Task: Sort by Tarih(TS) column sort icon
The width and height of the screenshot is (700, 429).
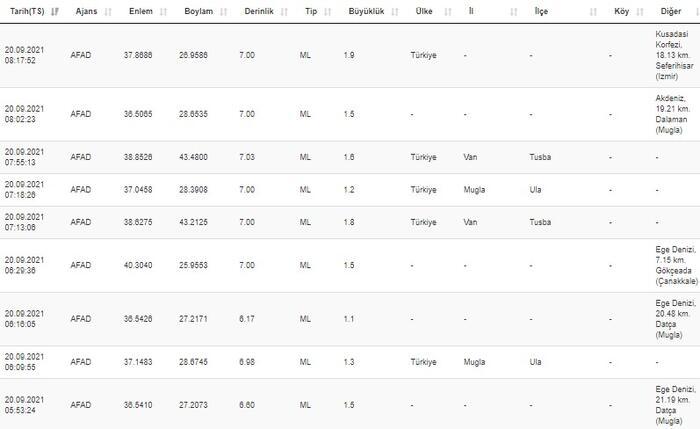Action: tap(55, 12)
